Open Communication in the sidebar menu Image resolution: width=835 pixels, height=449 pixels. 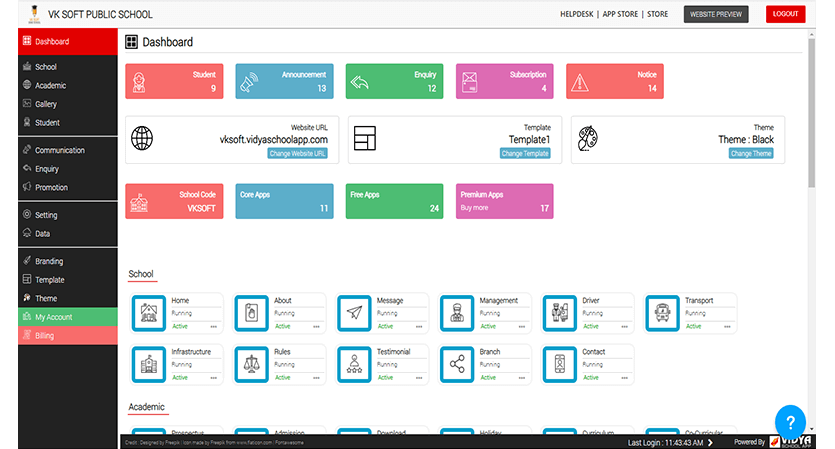[x=68, y=150]
